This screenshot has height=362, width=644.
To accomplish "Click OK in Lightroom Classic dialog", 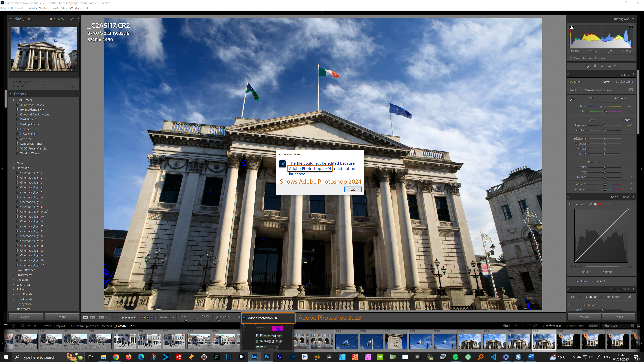I will [x=353, y=189].
